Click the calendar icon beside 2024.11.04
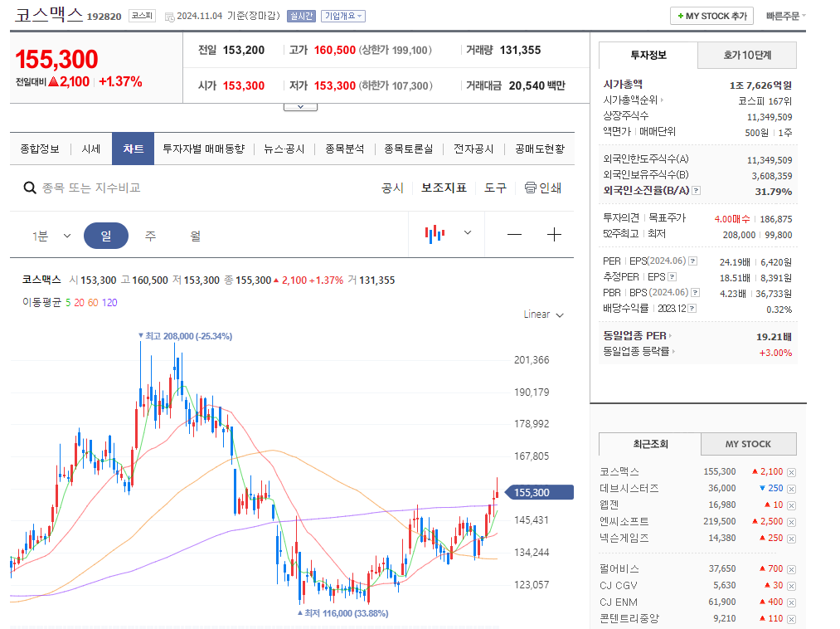 pyautogui.click(x=169, y=17)
